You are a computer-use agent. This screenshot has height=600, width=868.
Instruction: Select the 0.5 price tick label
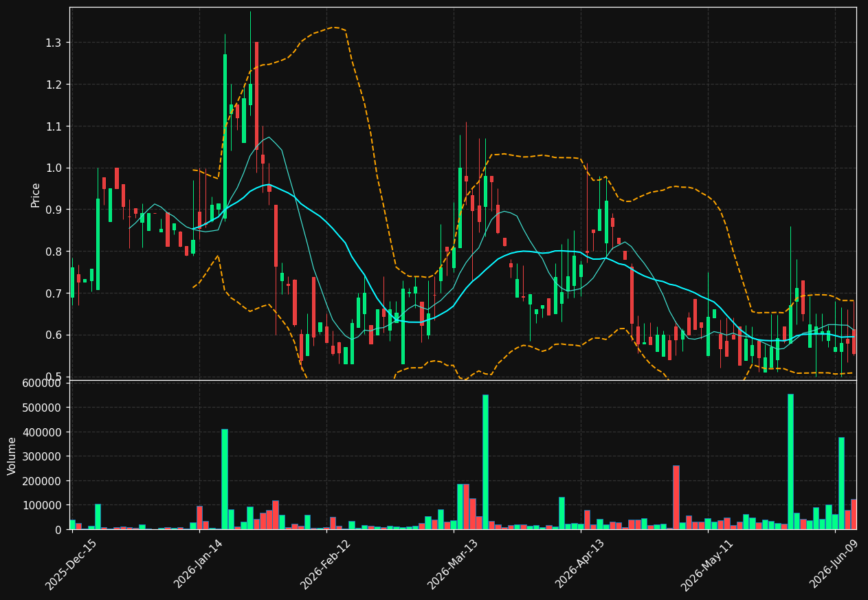(x=54, y=377)
